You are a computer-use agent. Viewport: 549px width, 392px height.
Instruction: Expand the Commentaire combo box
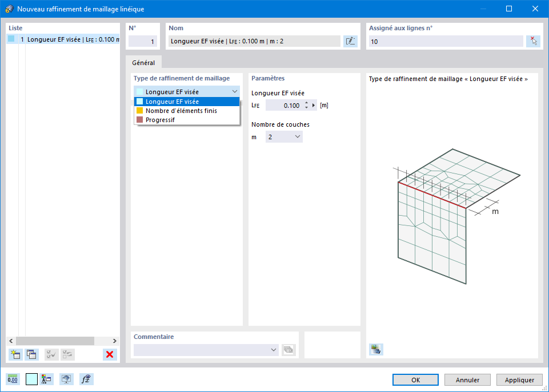274,350
